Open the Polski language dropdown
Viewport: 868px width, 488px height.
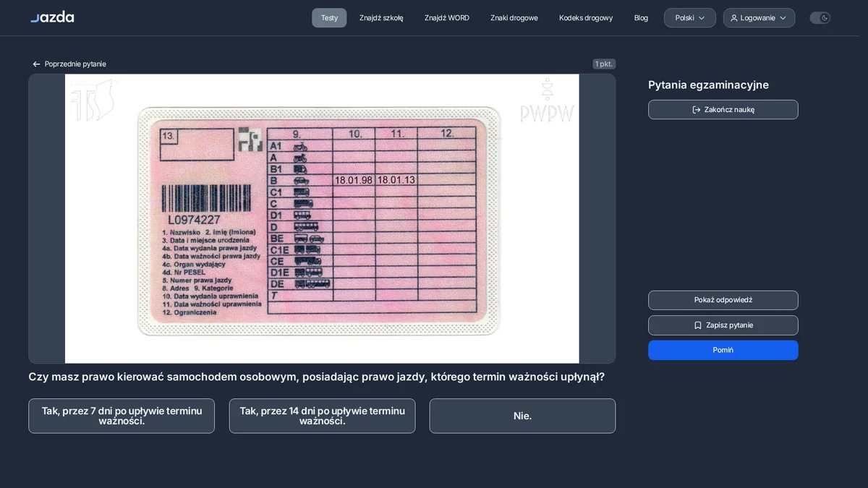[690, 18]
